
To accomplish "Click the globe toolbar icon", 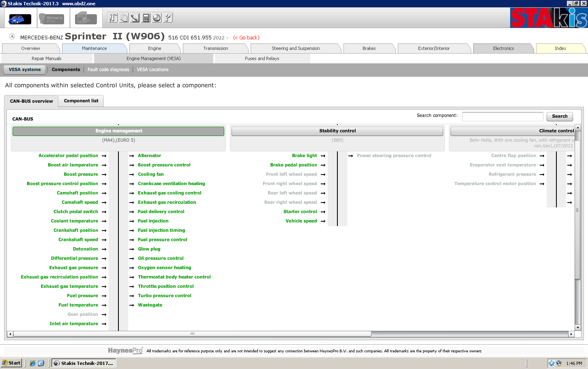I will point(157,18).
